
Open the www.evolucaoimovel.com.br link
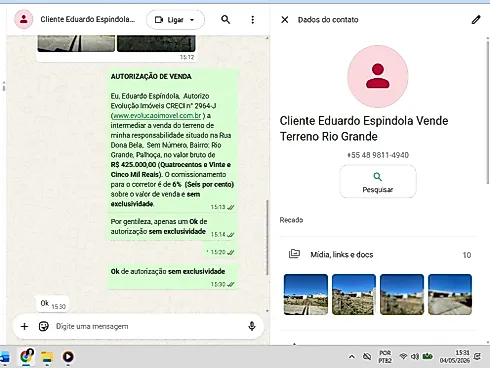coord(157,116)
